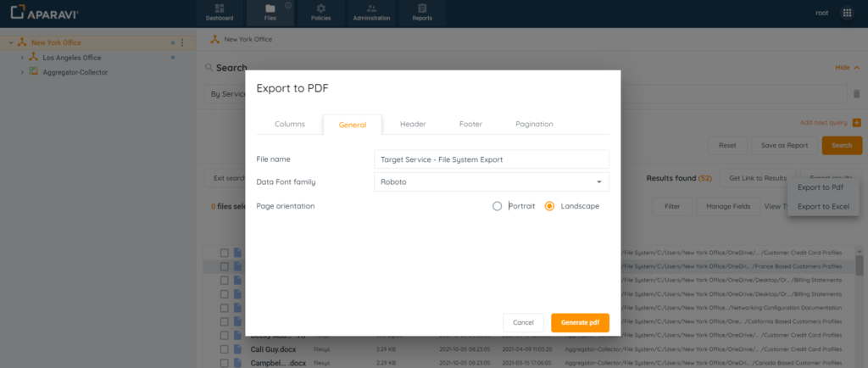Screen dimensions: 868x368
Task: Expand the Aggregator-Collector tree node
Action: 21,72
